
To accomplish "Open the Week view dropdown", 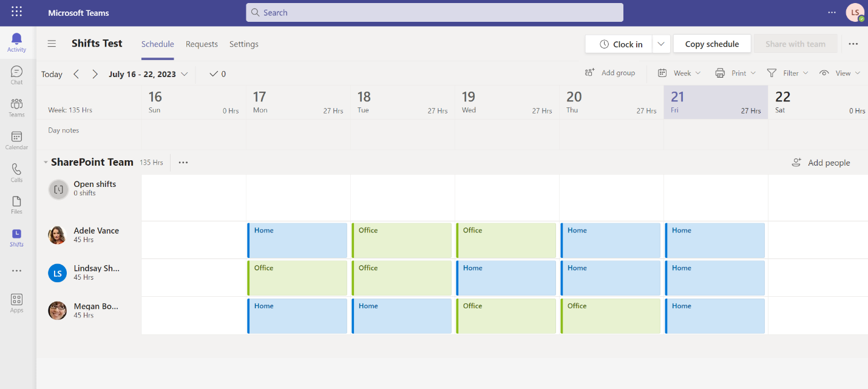I will tap(679, 73).
